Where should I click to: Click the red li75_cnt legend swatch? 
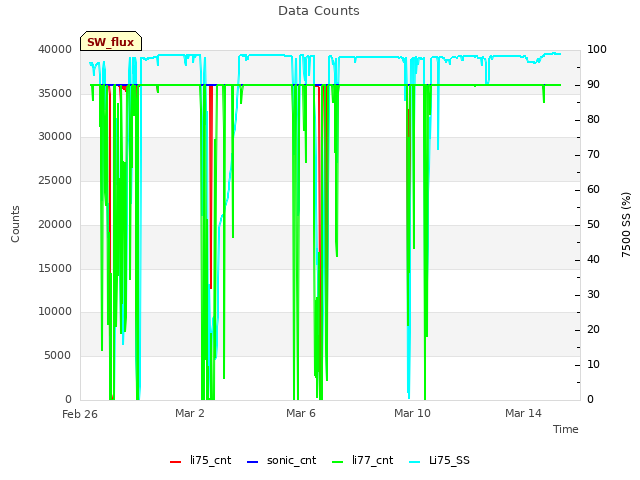coord(176,462)
